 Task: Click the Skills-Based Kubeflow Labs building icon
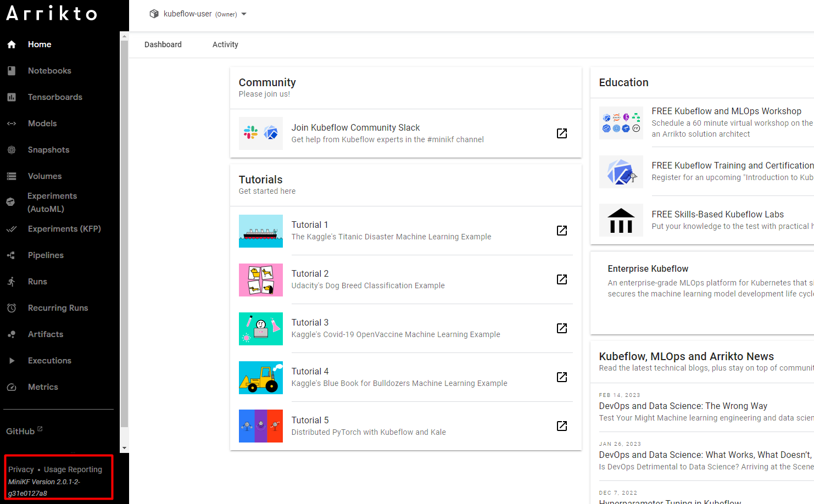click(x=621, y=220)
